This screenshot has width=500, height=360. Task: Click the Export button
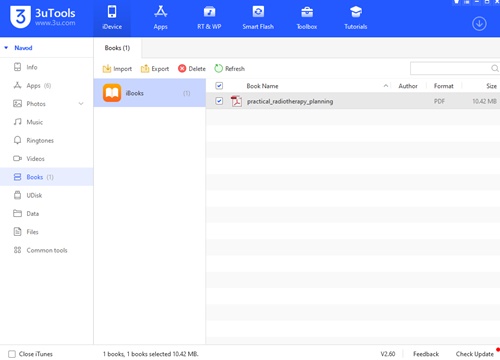(155, 69)
